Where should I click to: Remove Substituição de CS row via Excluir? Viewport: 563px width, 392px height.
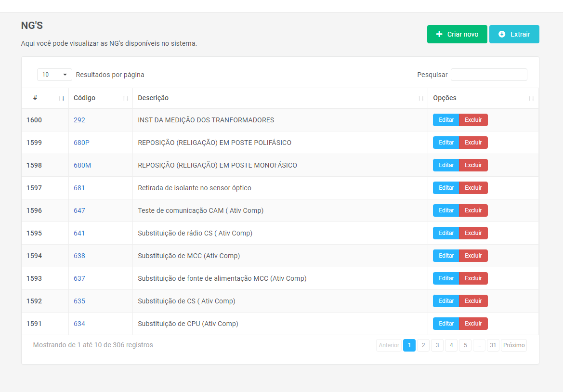coord(473,301)
